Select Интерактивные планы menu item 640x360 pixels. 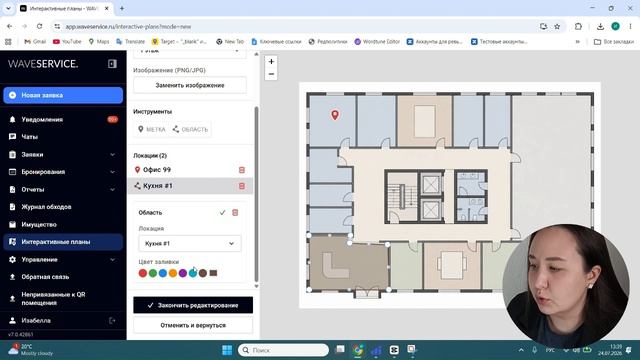(63, 242)
